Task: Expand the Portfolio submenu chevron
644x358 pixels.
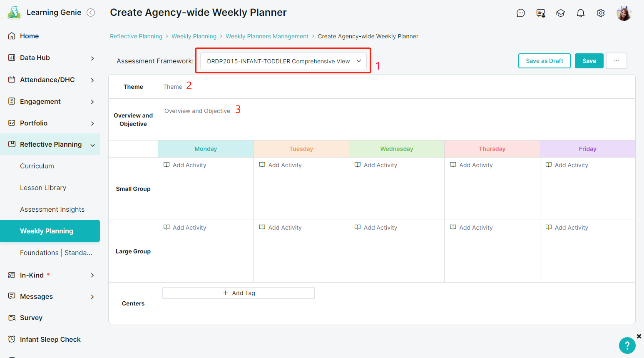Action: pos(92,123)
